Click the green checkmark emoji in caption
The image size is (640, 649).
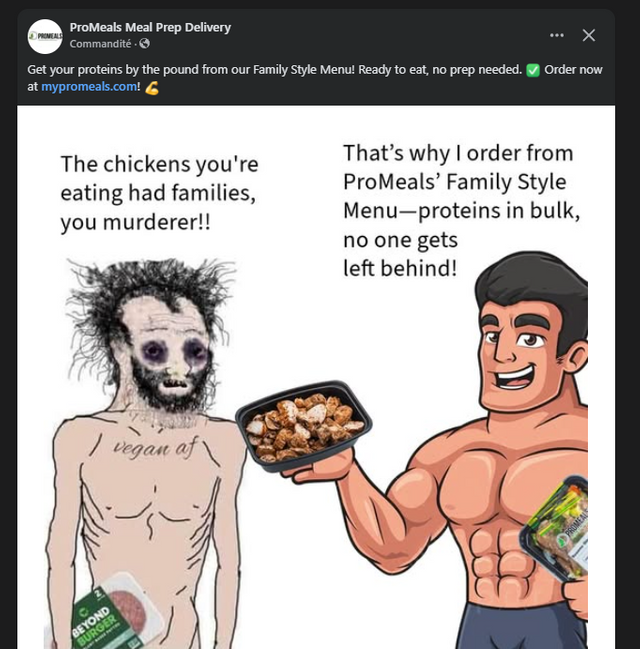point(533,70)
